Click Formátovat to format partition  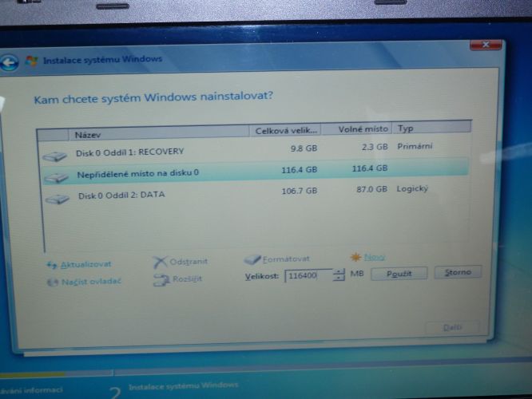(x=286, y=259)
